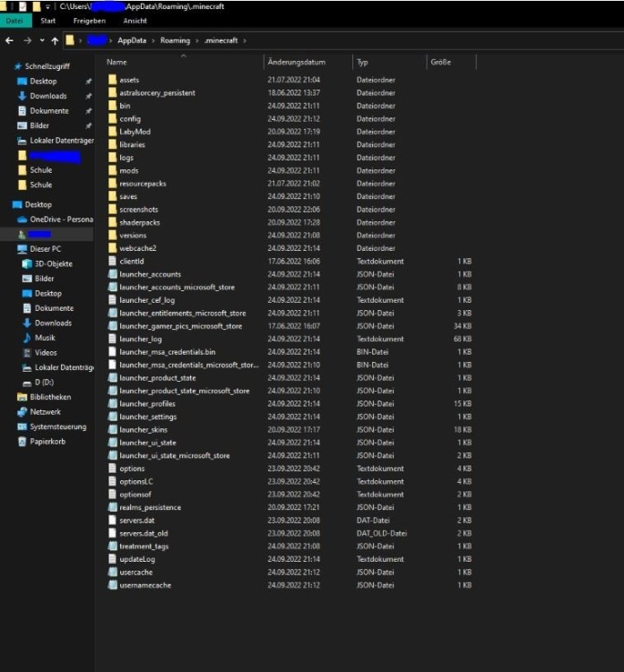Expand chevron after .minecraft breadcrumb
The width and height of the screenshot is (624, 672).
[x=245, y=40]
